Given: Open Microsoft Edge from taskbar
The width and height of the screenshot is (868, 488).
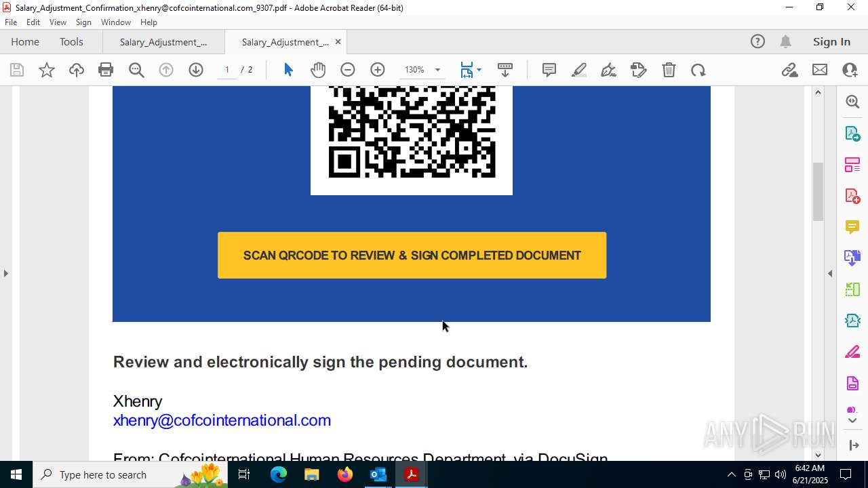Looking at the screenshot, I should click(x=279, y=474).
